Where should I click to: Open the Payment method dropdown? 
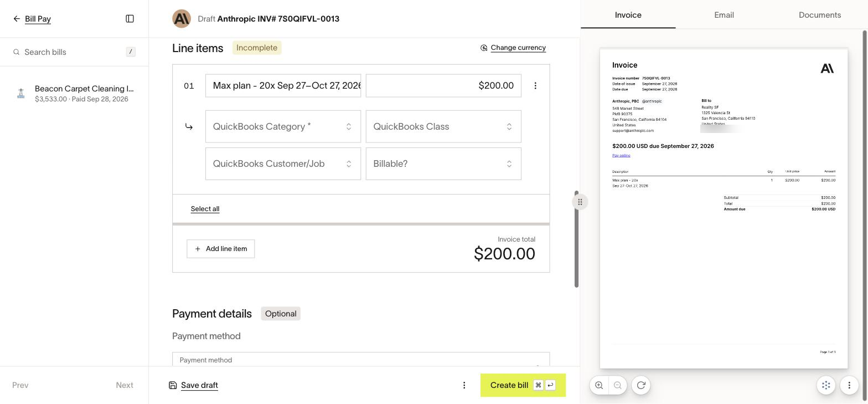[x=361, y=359]
